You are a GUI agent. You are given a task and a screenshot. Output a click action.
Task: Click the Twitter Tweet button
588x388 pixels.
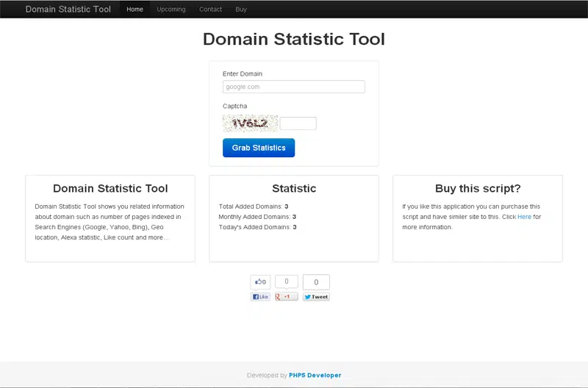tap(316, 297)
